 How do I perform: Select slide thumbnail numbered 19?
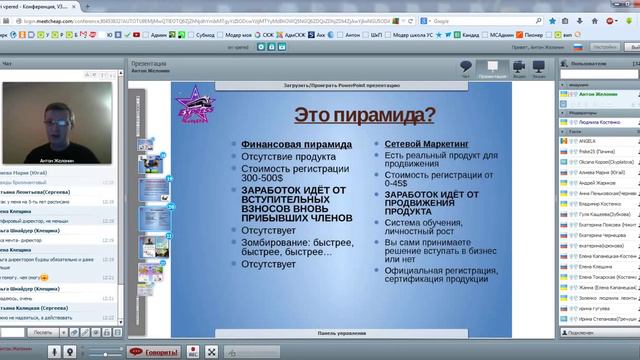155,190
